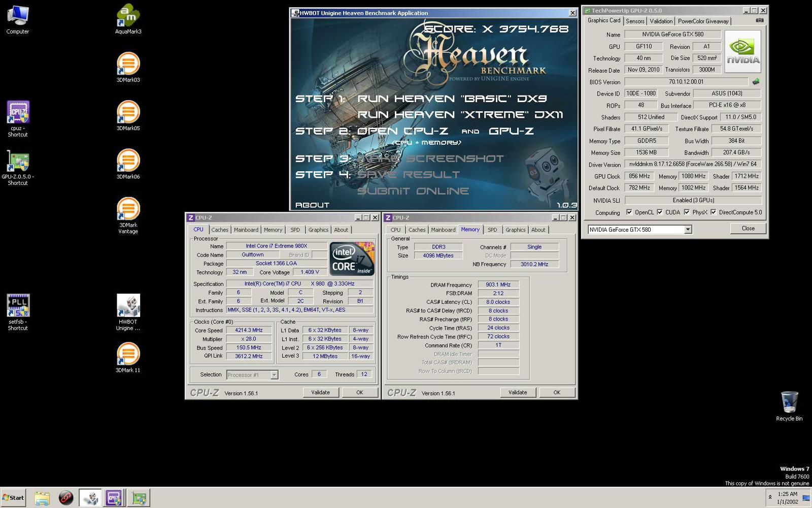The image size is (812, 508).
Task: Open the 3DMark 11 desktop shortcut
Action: point(128,358)
